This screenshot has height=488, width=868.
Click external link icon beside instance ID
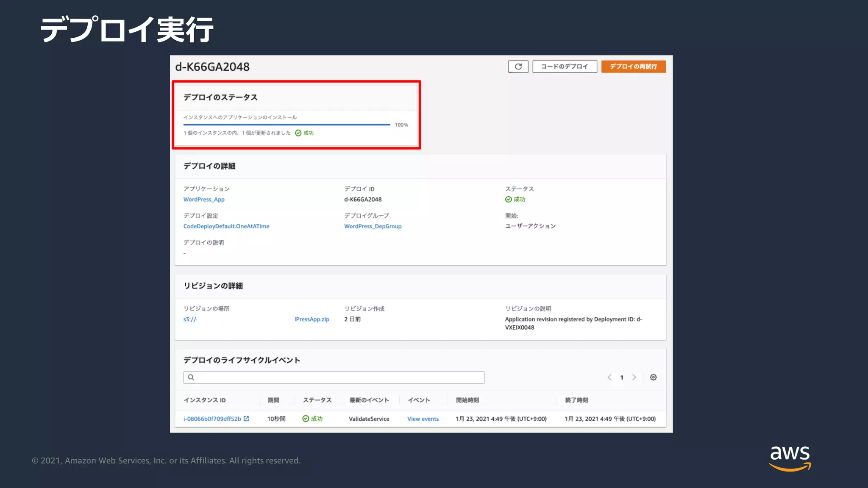click(246, 419)
